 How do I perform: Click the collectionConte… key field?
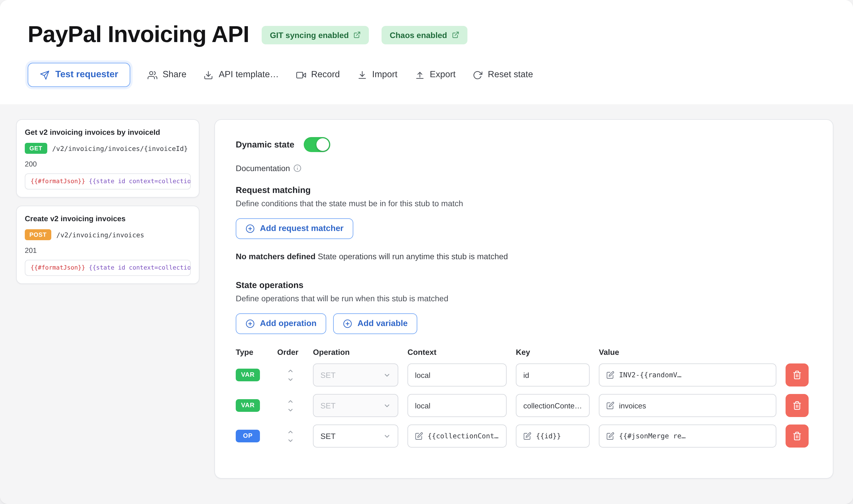pos(552,406)
